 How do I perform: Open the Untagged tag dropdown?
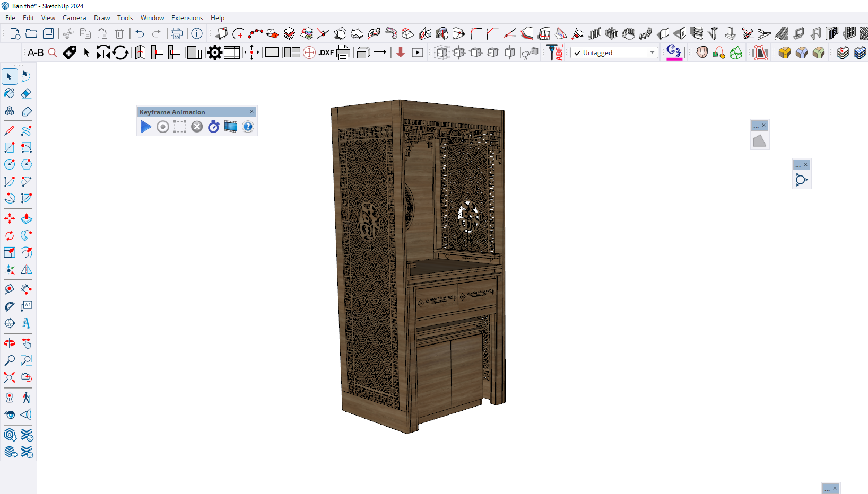(652, 52)
